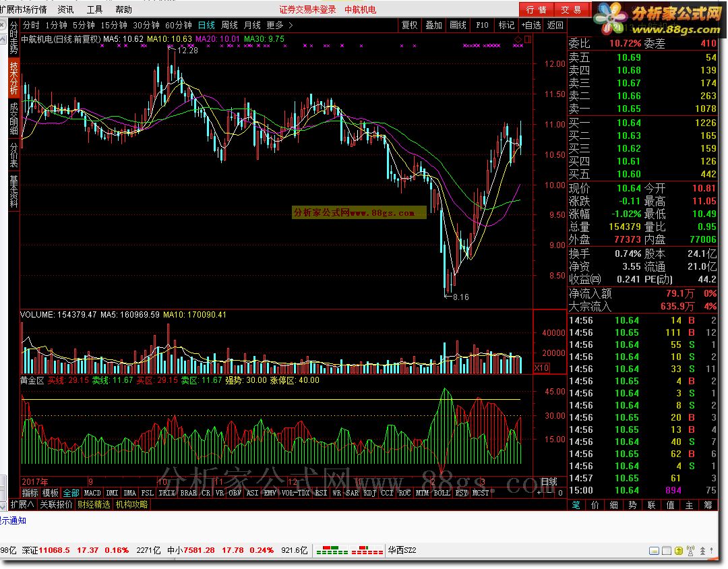Image resolution: width=728 pixels, height=569 pixels.
Task: Open 分价表 side tab
Action: [x=13, y=155]
